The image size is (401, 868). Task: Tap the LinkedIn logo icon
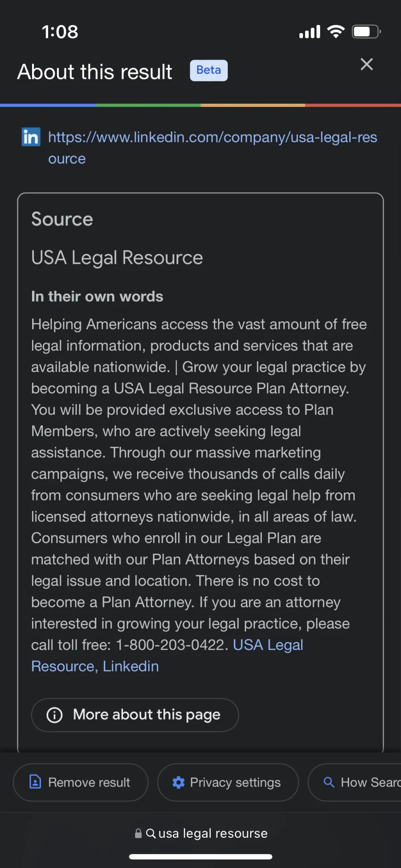point(31,137)
